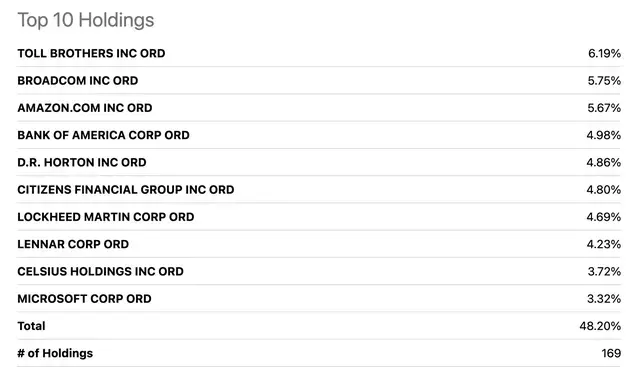
Task: Click MICROSOFT CORP ORD holding
Action: [84, 299]
